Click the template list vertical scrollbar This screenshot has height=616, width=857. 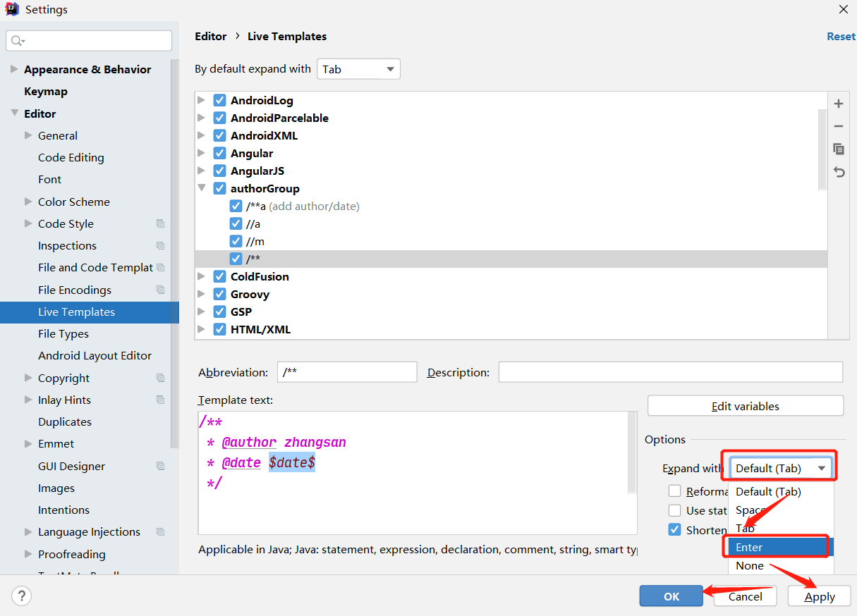tap(822, 149)
